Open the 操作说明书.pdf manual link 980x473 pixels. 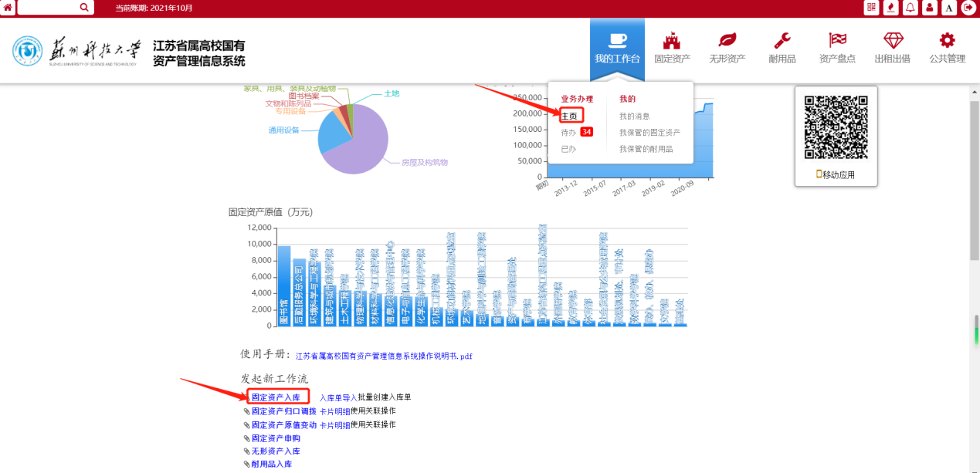[x=384, y=356]
